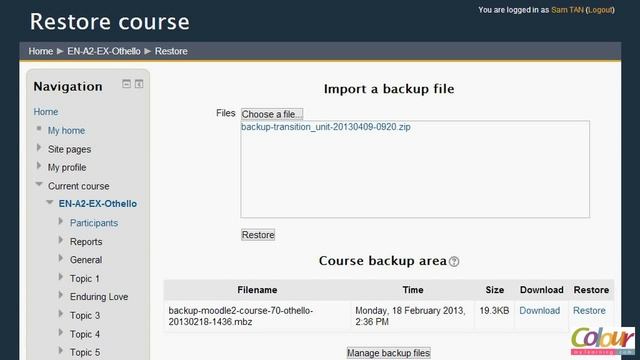Viewport: 640px width, 360px height.
Task: Dock the Navigation block with the dock icon
Action: [139, 84]
